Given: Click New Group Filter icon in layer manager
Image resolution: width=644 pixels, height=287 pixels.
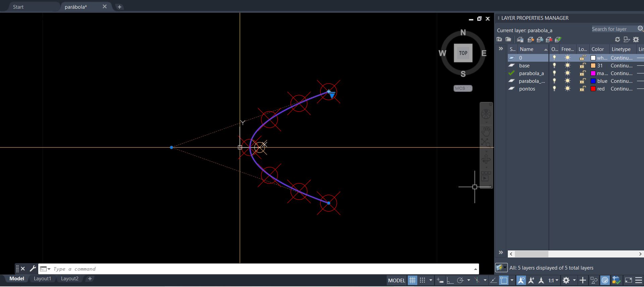Looking at the screenshot, I should coord(508,40).
